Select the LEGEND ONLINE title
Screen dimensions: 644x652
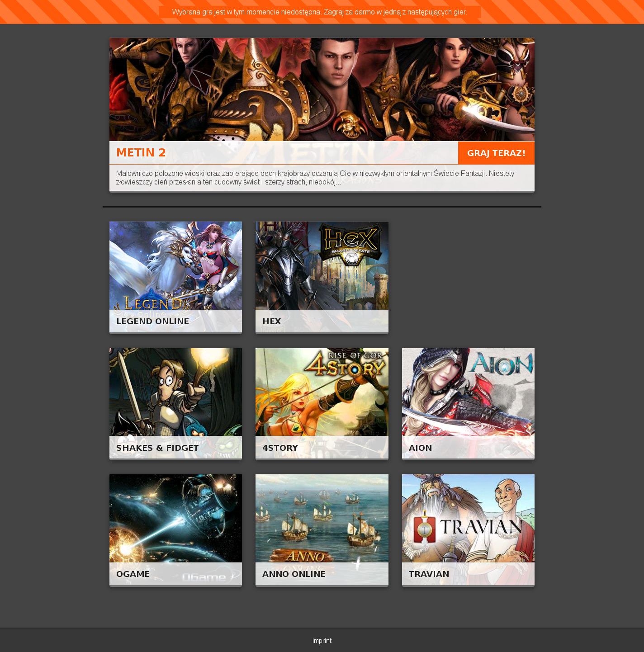[x=152, y=321]
